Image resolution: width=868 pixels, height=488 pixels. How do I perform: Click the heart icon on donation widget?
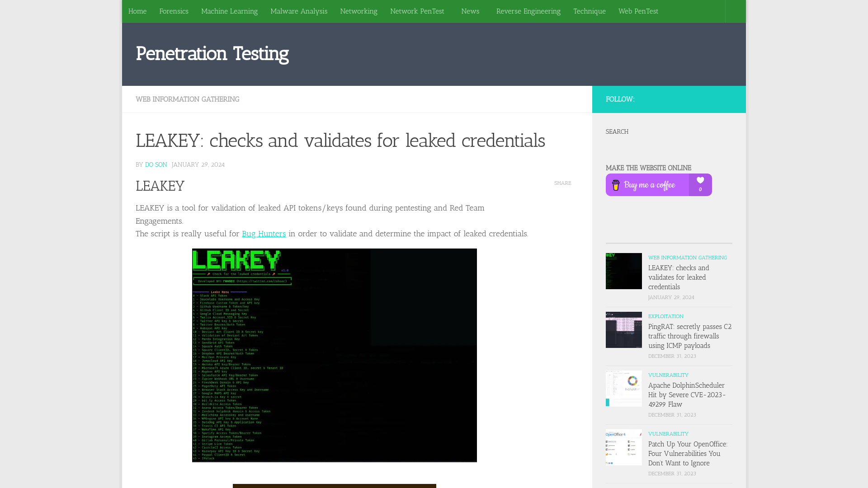700,180
